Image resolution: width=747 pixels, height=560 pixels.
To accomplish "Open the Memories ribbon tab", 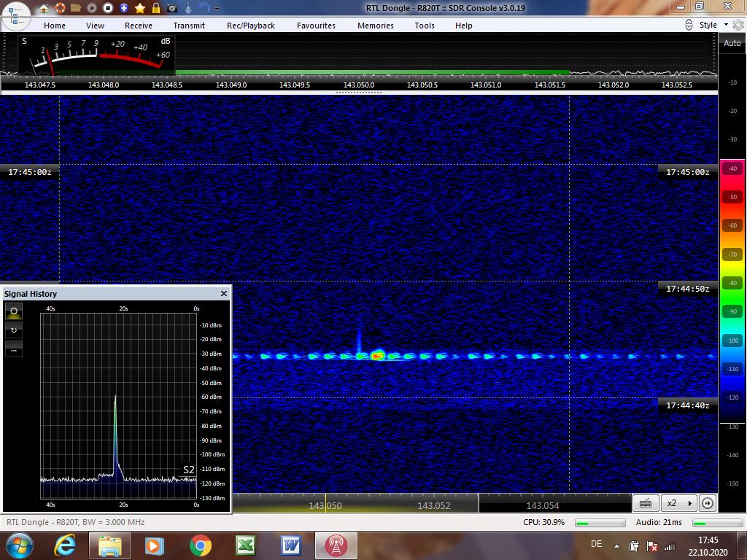I will pos(376,26).
